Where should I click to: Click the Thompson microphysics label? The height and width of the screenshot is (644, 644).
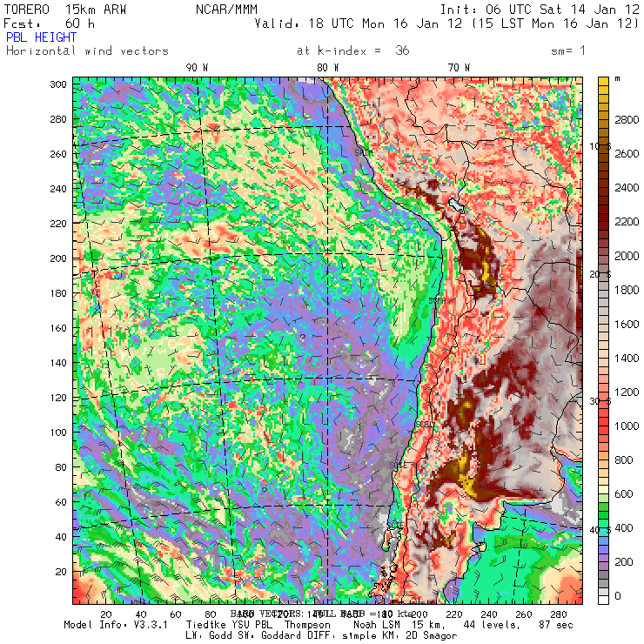pyautogui.click(x=307, y=625)
